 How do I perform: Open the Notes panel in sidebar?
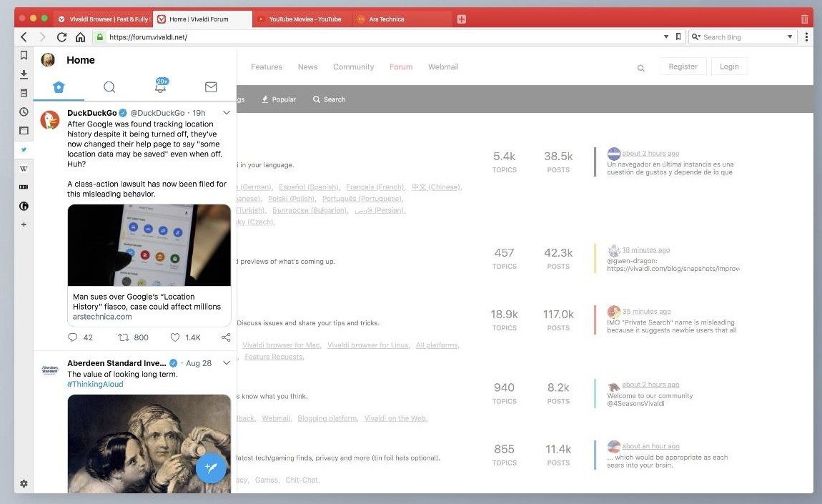pos(24,93)
